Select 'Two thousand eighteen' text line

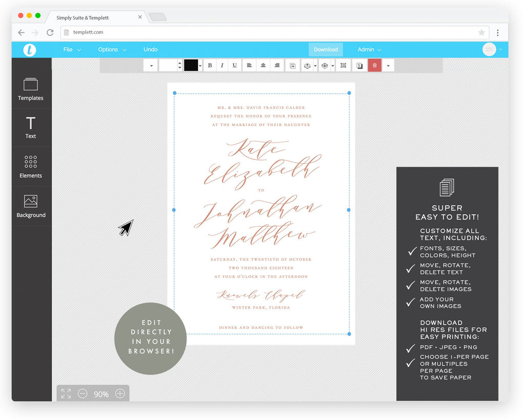[261, 268]
